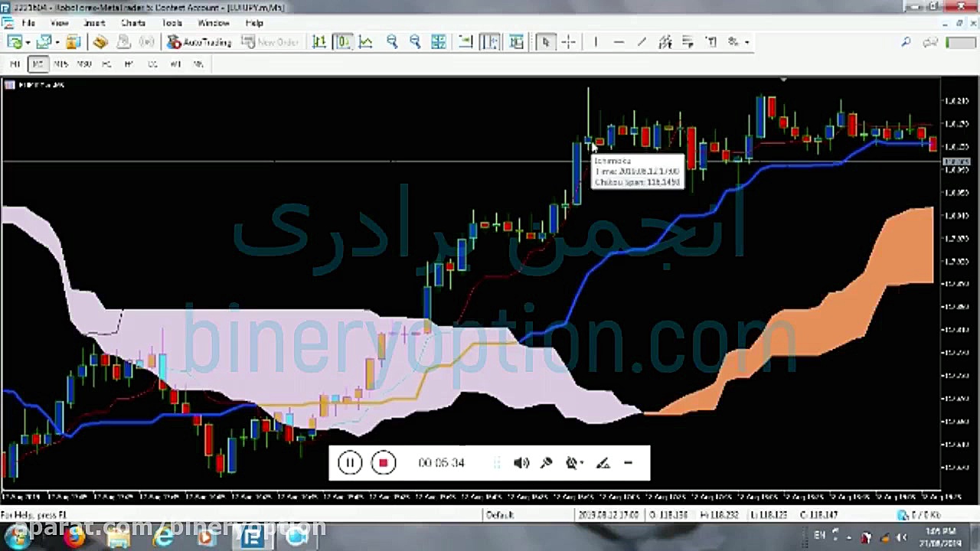Switch to H1 timeframe
Screen dimensions: 980x551
[x=106, y=64]
